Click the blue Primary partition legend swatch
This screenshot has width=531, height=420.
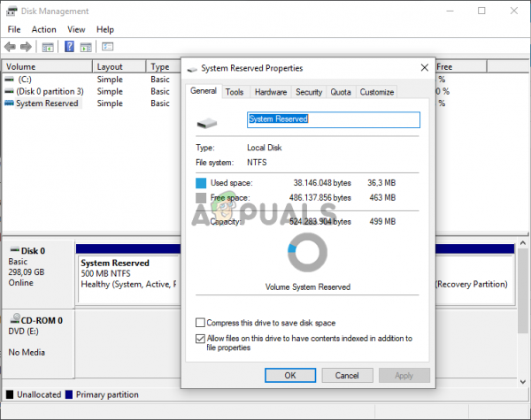tap(69, 394)
